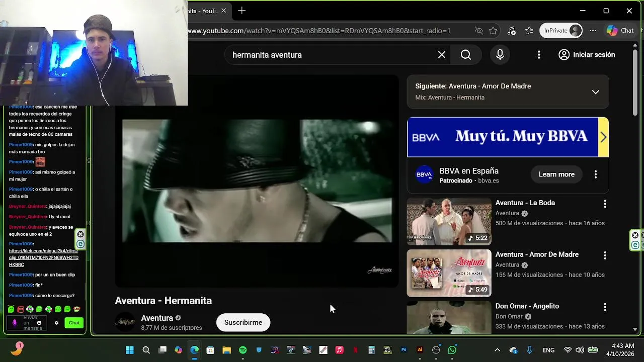Open taskbar Search magnifier
644x362 pixels.
point(146,350)
